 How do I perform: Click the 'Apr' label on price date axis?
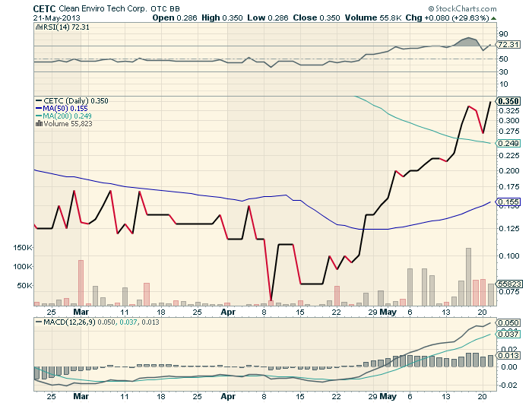click(228, 312)
